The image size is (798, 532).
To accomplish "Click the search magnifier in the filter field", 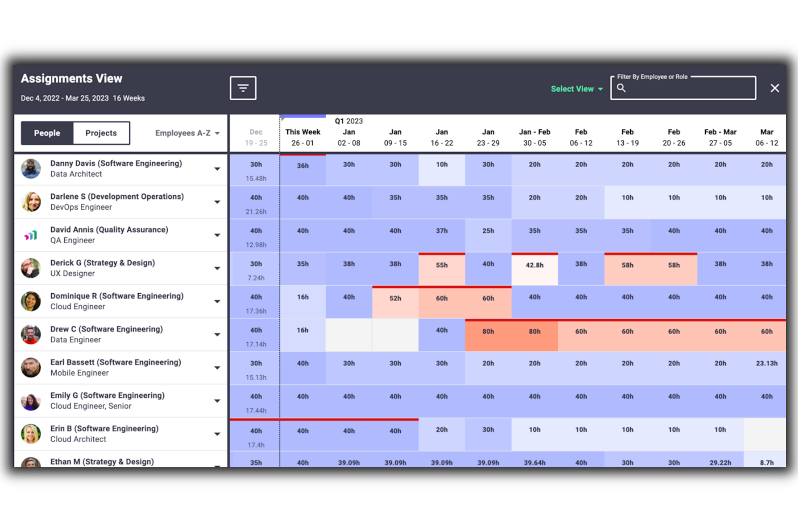I will pyautogui.click(x=621, y=88).
